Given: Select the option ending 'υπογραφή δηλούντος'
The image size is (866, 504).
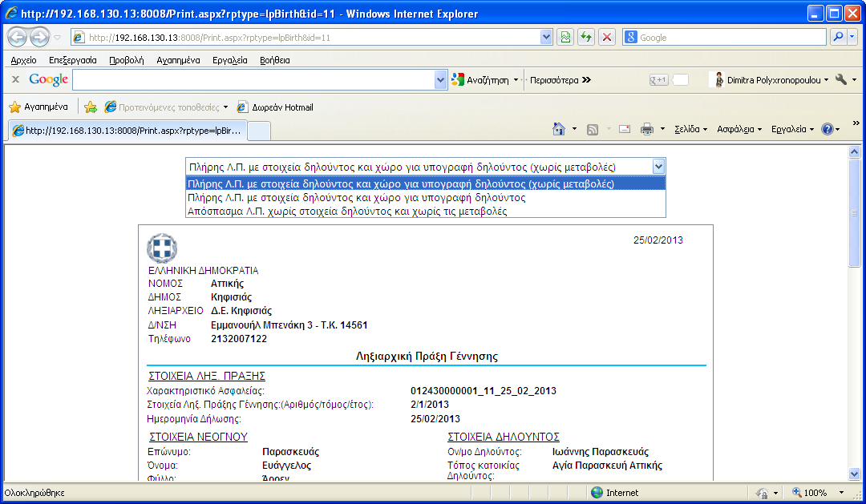Looking at the screenshot, I should pyautogui.click(x=425, y=198).
